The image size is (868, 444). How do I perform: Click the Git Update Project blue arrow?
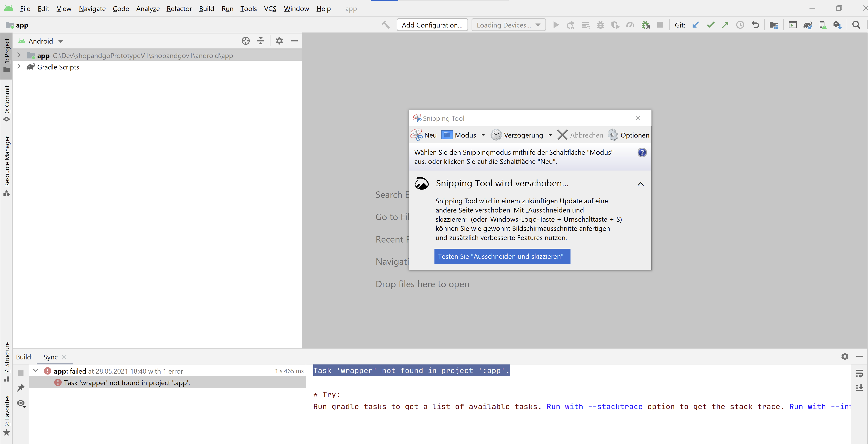(696, 25)
